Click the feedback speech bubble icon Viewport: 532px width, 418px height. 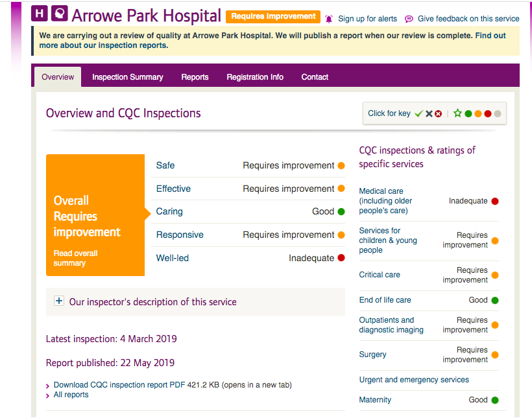pos(409,19)
